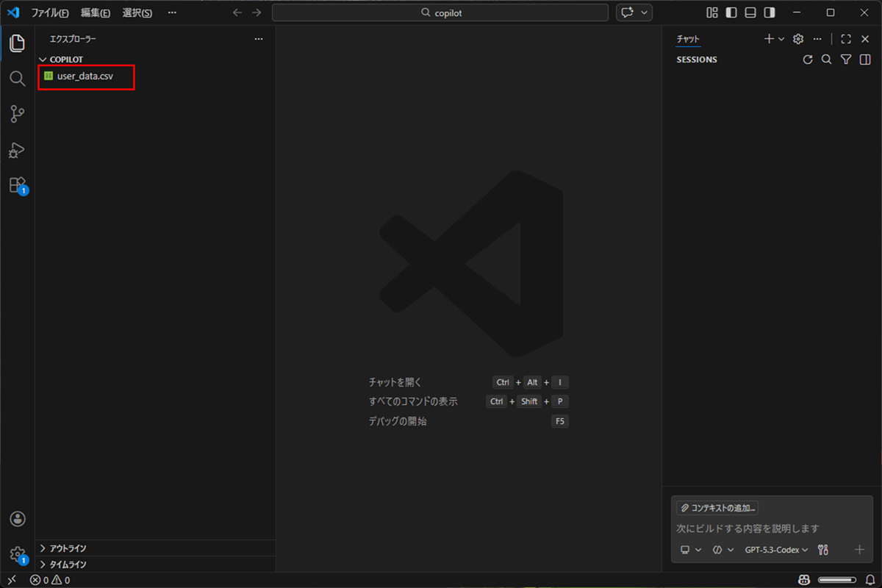The width and height of the screenshot is (882, 588).
Task: Open the MCP tools wrench in chat input
Action: [x=822, y=549]
